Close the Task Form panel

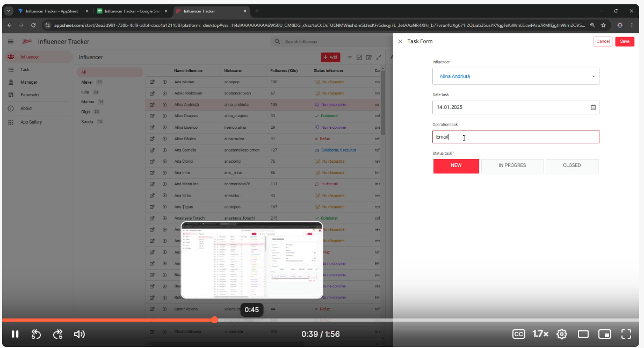click(x=400, y=41)
